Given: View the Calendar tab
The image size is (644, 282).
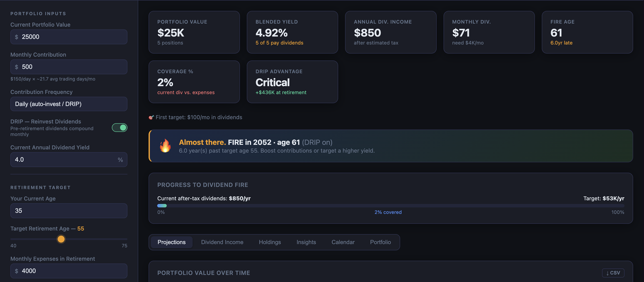Looking at the screenshot, I should [x=343, y=242].
